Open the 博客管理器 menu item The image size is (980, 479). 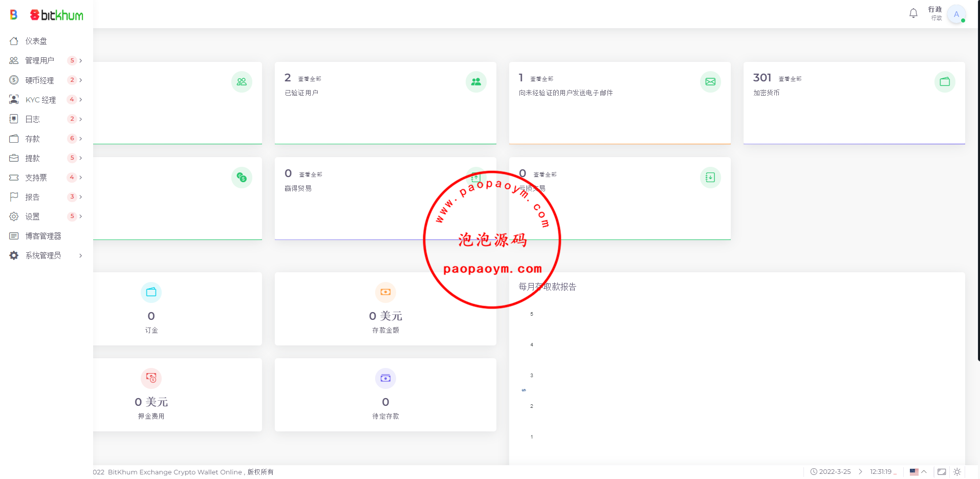pyautogui.click(x=43, y=236)
